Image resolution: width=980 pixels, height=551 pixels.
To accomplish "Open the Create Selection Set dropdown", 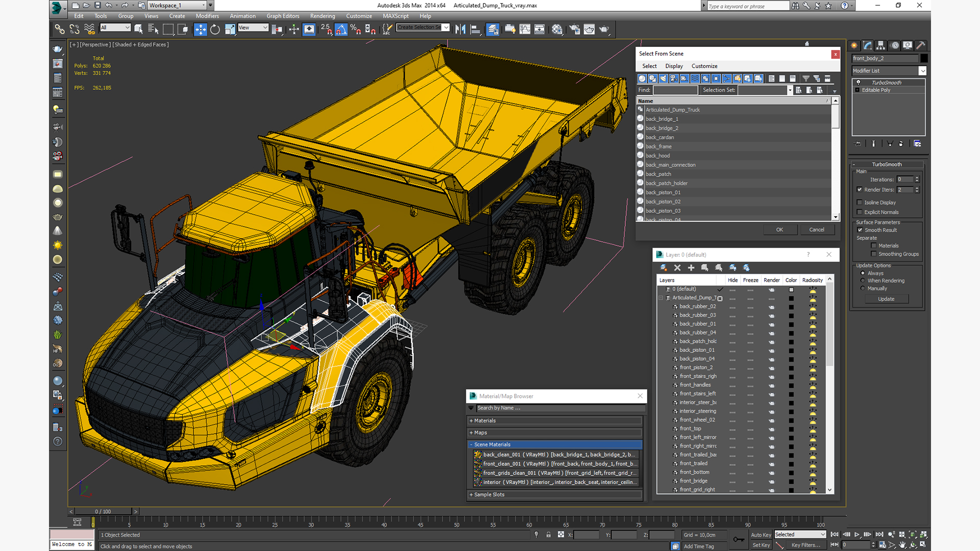I will click(x=423, y=28).
